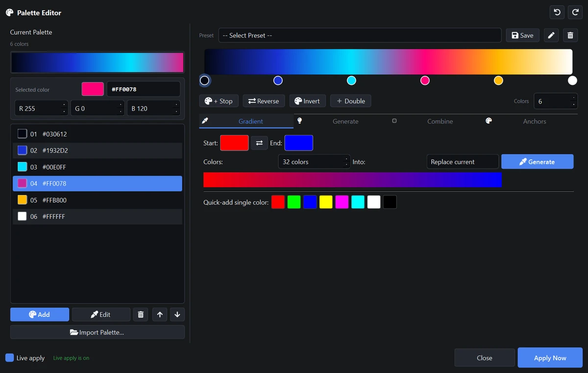Screen dimensions: 588x373
Task: Quick-add the blue color
Action: [310, 202]
